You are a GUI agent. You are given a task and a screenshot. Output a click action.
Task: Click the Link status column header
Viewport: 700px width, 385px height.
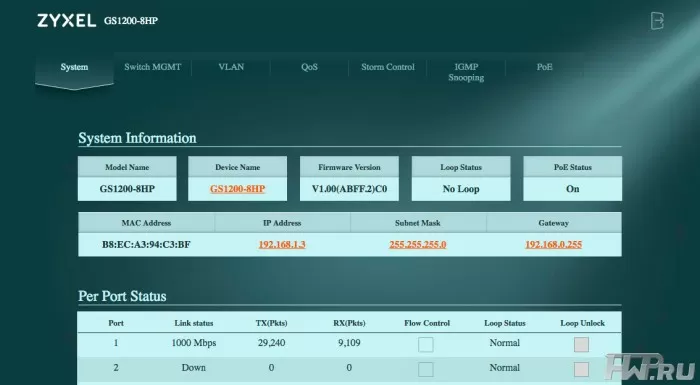[x=194, y=323]
